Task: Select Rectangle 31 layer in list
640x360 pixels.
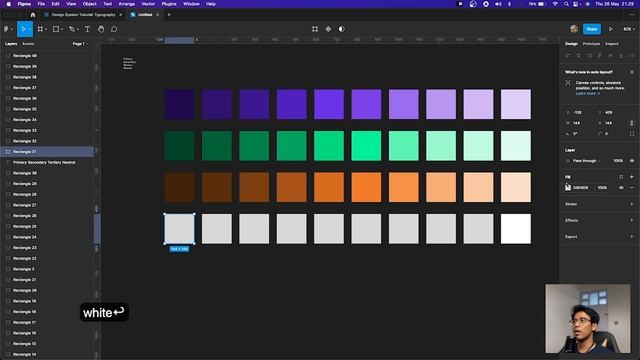Action: click(47, 151)
